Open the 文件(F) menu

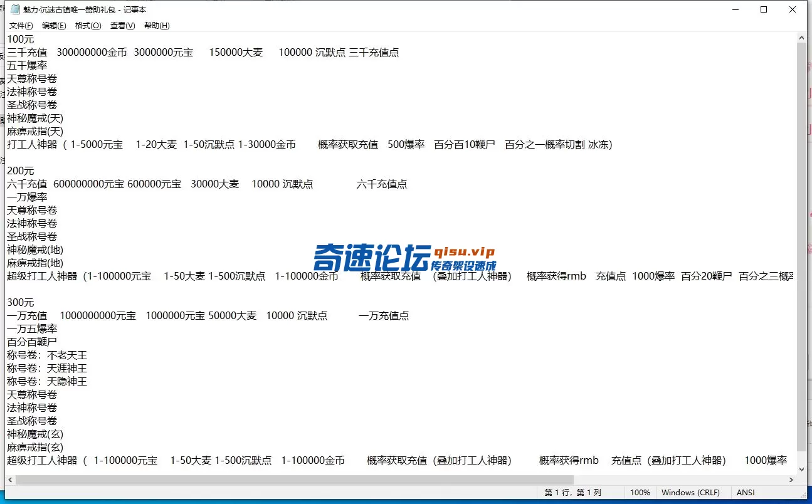click(x=21, y=26)
